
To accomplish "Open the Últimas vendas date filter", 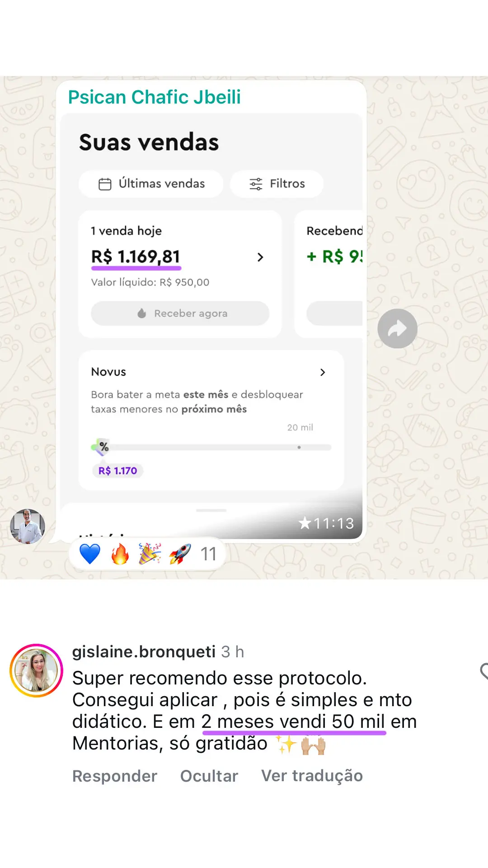I will coord(151,184).
